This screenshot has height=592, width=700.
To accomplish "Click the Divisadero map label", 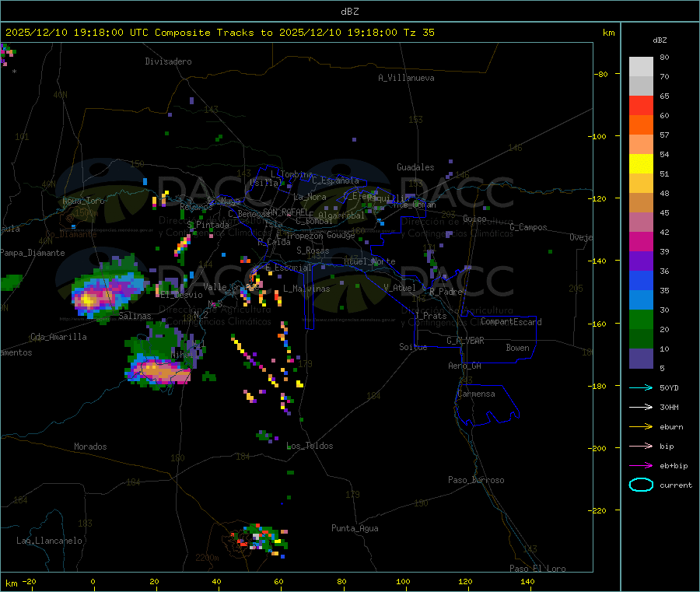I will tap(168, 61).
